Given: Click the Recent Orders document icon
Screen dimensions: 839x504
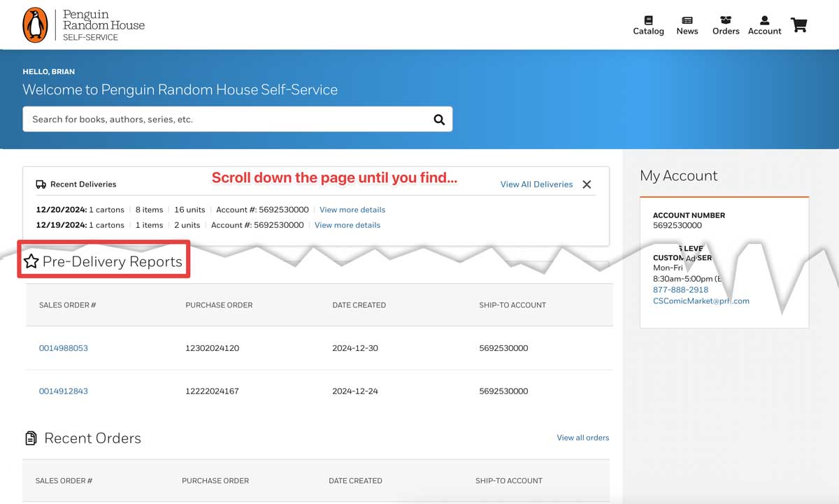Looking at the screenshot, I should click(x=31, y=438).
